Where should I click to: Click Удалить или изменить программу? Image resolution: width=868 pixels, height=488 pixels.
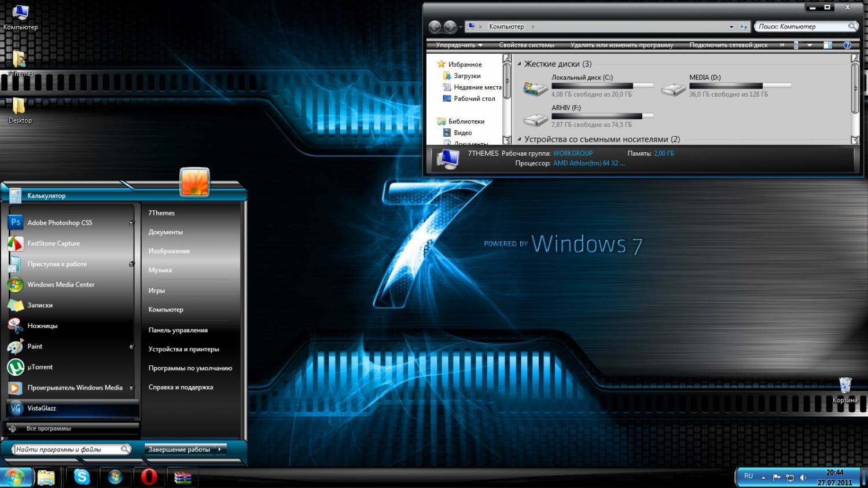tap(621, 45)
